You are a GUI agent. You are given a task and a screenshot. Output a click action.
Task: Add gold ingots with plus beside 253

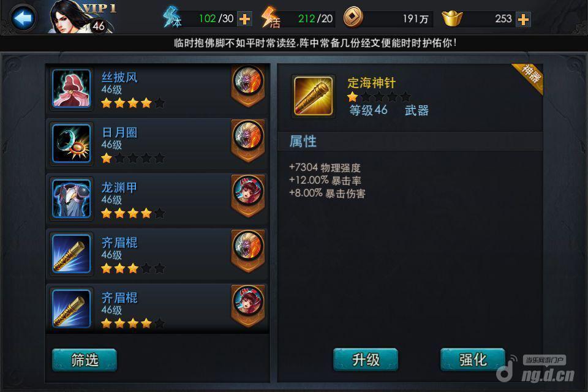click(523, 19)
